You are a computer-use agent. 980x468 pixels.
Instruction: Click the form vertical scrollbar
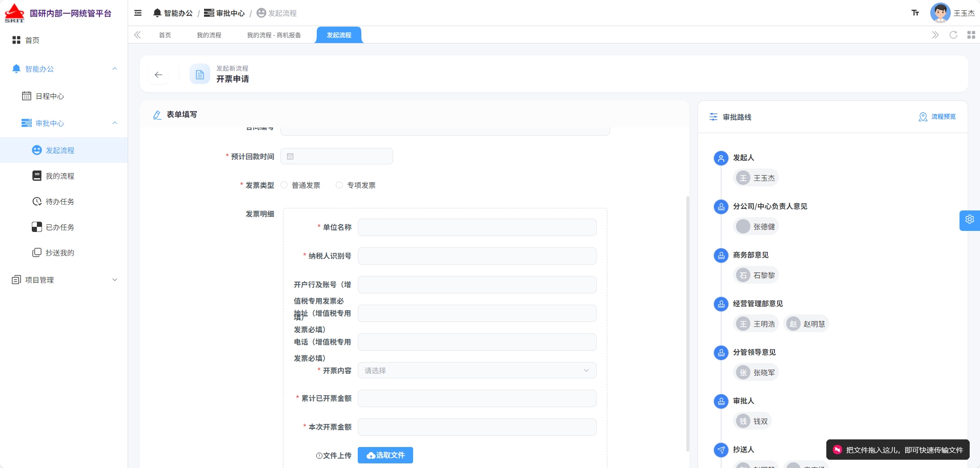687,324
